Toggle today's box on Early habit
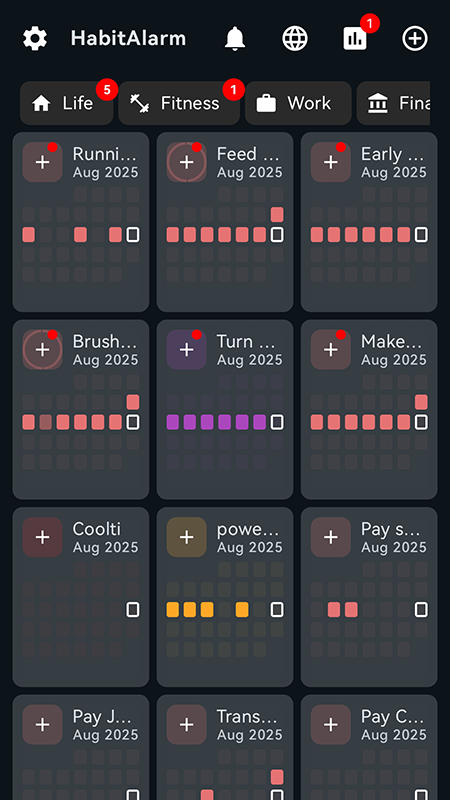This screenshot has width=450, height=800. coord(421,235)
